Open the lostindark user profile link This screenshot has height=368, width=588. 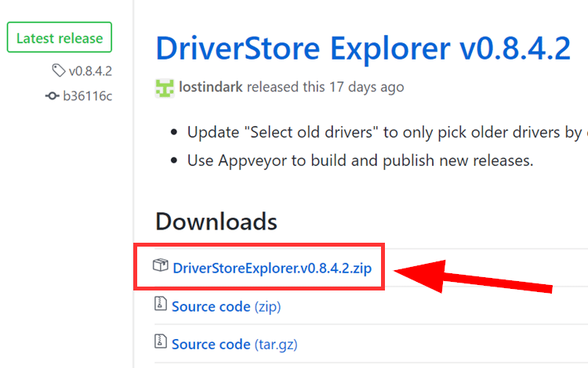211,87
